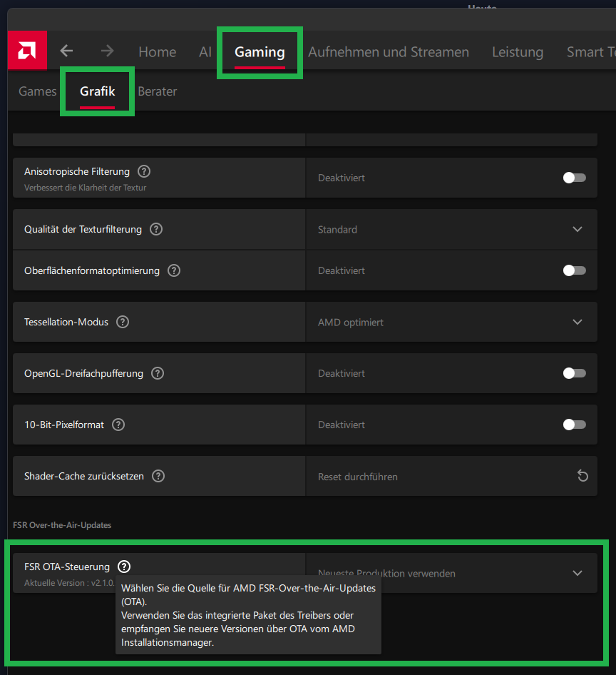Screen dimensions: 616x675
Task: Open the Berater section
Action: tap(158, 91)
